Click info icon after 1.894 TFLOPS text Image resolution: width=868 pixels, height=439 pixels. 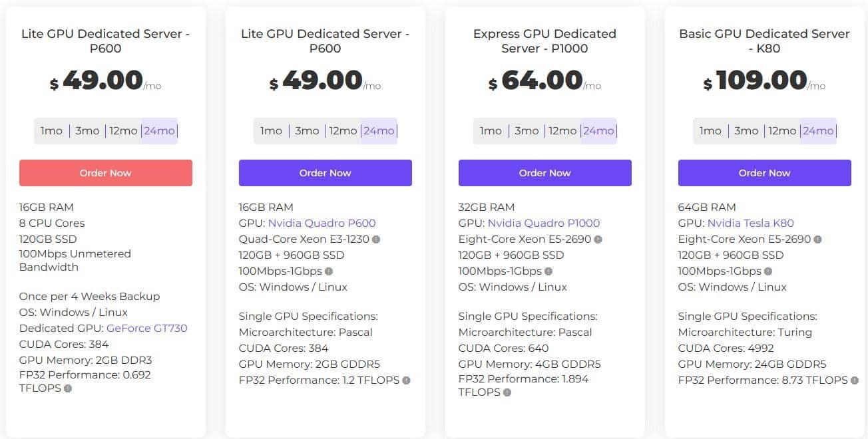[x=507, y=392]
